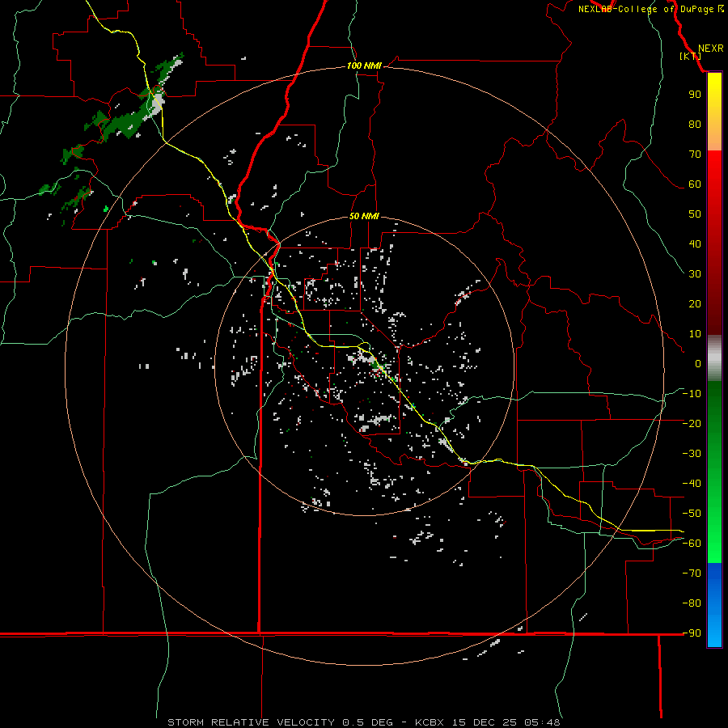Click the "[KT]" units label
Image resolution: width=728 pixels, height=728 pixels.
tap(690, 56)
